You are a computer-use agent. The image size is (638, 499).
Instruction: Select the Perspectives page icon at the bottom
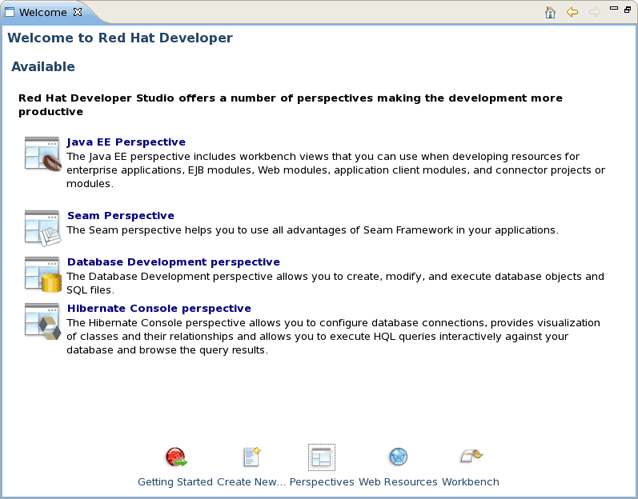(x=321, y=458)
